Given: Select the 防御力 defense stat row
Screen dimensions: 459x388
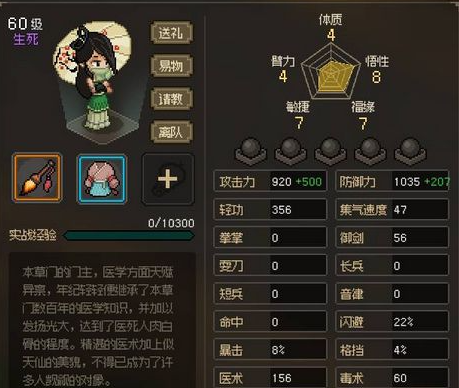Looking at the screenshot, I should (392, 181).
